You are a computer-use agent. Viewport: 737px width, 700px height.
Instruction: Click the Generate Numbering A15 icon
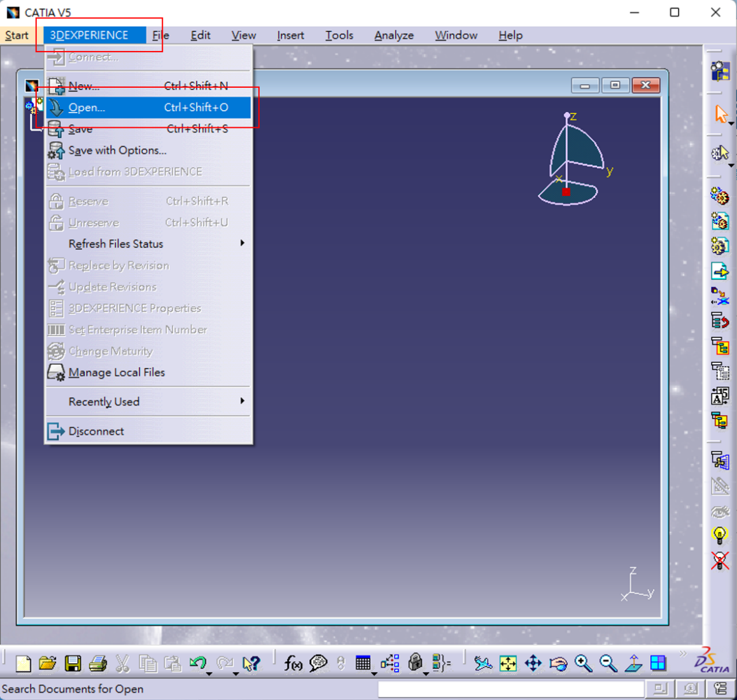(x=720, y=396)
